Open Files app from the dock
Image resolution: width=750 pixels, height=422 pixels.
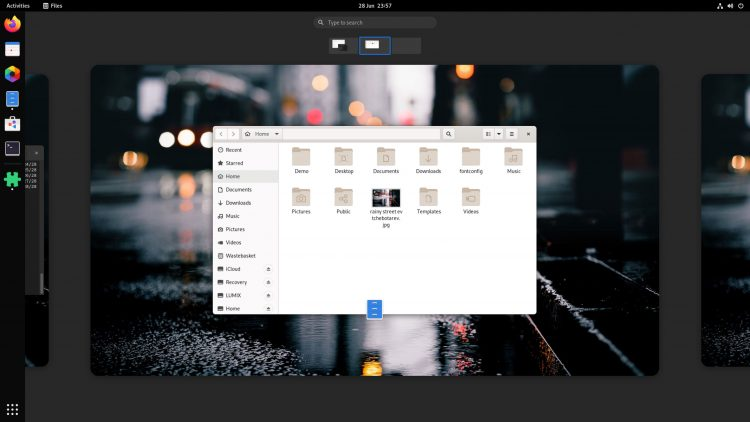[12, 99]
